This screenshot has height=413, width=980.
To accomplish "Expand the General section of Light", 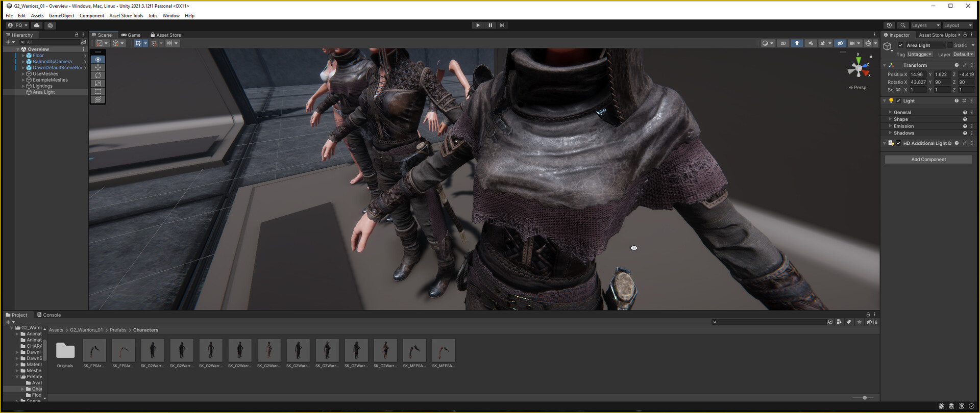I will tap(890, 112).
